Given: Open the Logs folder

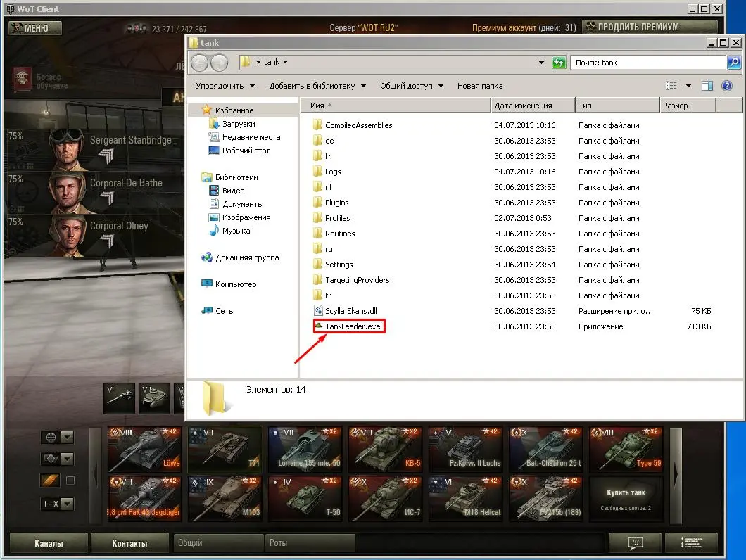Looking at the screenshot, I should [x=333, y=172].
